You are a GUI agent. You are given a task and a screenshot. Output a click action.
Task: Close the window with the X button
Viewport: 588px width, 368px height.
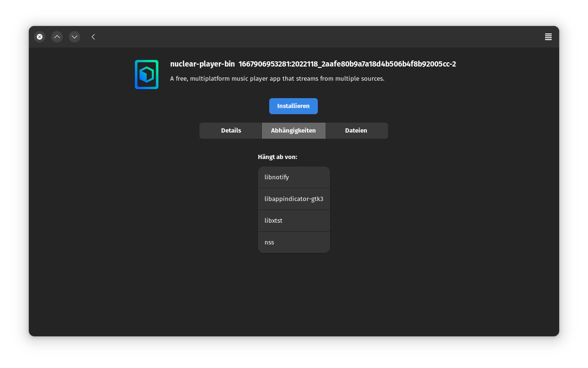40,37
